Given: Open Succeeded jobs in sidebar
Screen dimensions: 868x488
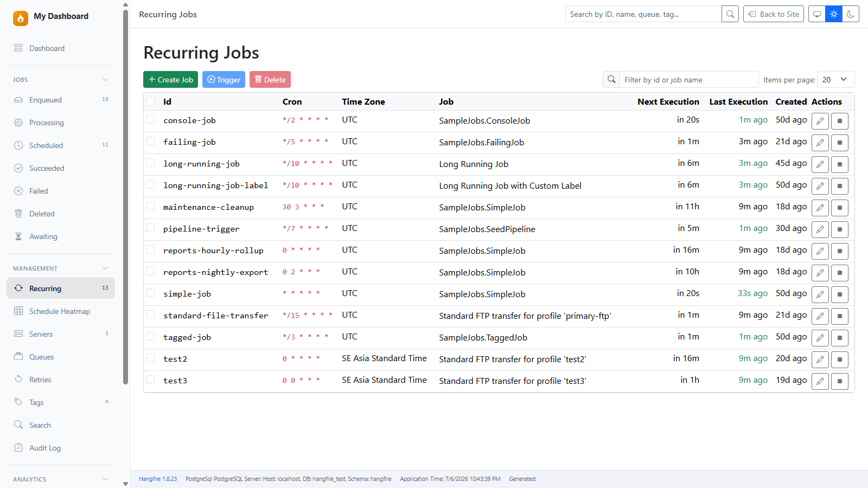Looking at the screenshot, I should [x=61, y=168].
